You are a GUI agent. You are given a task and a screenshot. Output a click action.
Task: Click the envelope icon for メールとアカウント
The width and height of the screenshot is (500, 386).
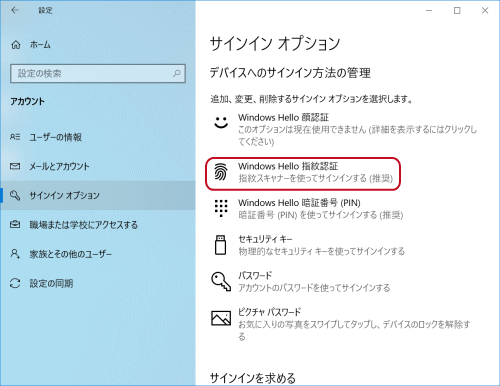pyautogui.click(x=15, y=166)
